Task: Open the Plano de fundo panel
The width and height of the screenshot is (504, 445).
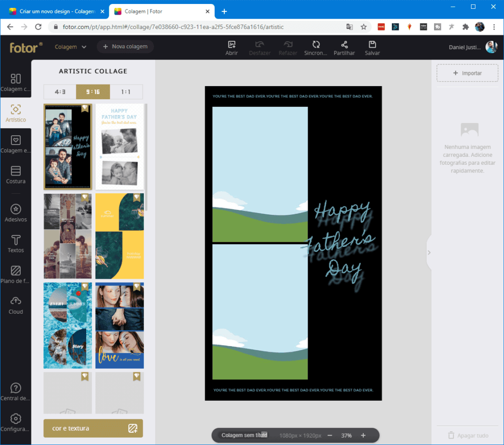Action: coord(16,274)
